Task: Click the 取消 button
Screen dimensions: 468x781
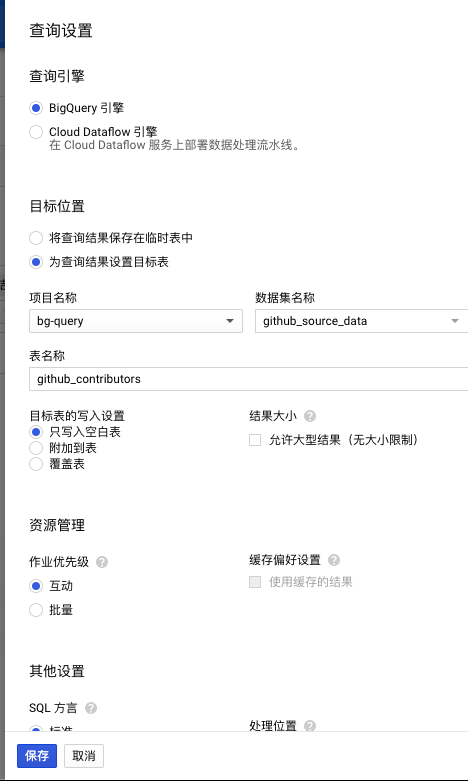Action: (x=84, y=756)
